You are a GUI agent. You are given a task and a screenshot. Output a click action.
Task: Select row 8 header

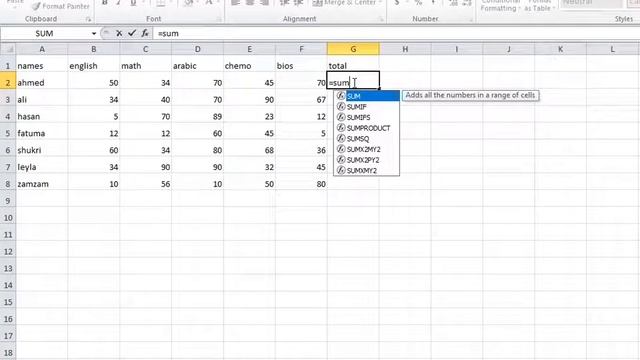pos(8,184)
